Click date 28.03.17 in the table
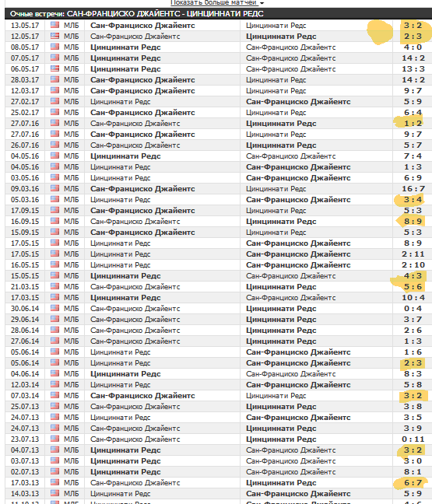The image size is (432, 504). (25, 79)
